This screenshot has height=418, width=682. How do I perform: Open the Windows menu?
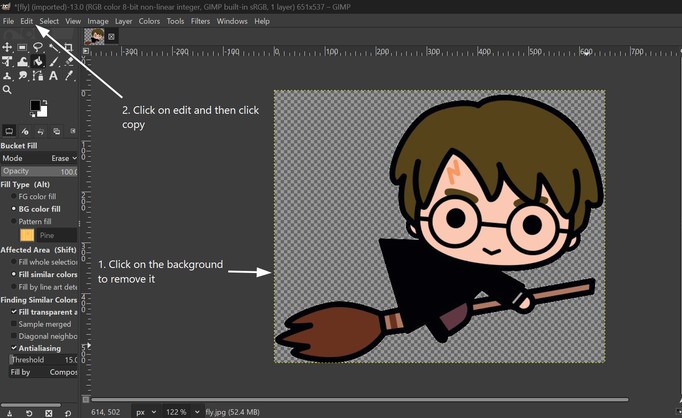click(x=232, y=21)
